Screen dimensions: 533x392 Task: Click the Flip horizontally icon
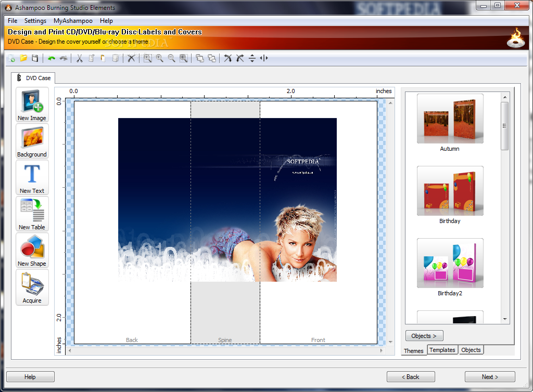point(264,58)
